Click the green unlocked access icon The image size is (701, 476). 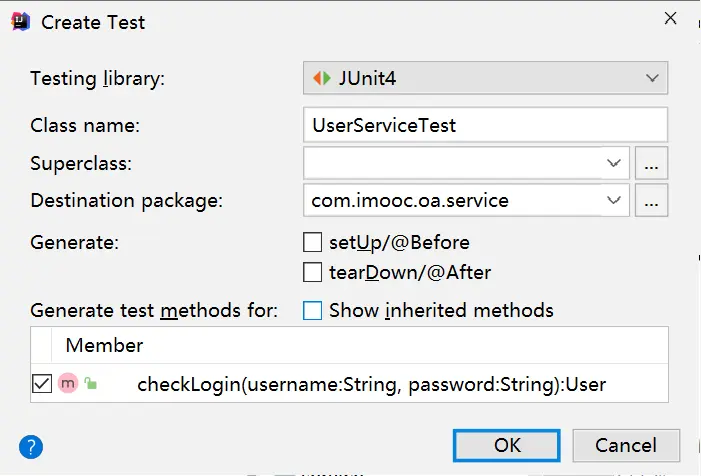[x=89, y=383]
